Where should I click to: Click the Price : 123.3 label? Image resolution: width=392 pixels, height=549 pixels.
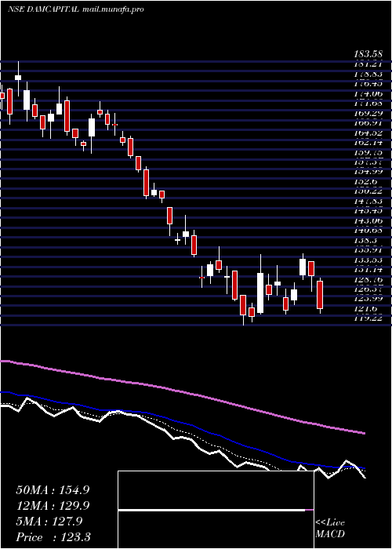[x=53, y=537]
